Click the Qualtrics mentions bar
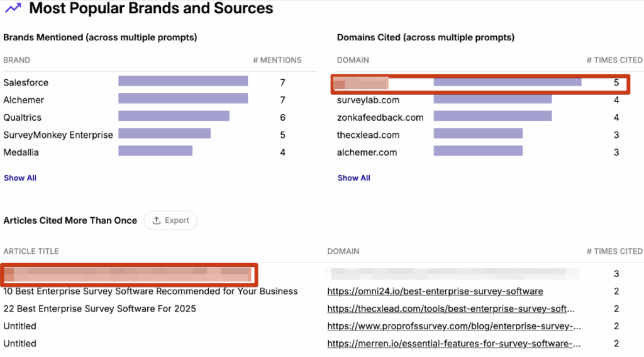644x357 pixels. 174,116
